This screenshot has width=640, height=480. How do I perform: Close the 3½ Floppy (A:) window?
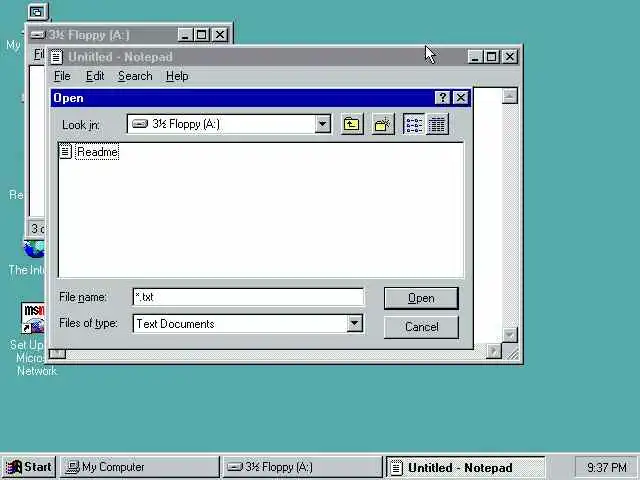pyautogui.click(x=220, y=35)
